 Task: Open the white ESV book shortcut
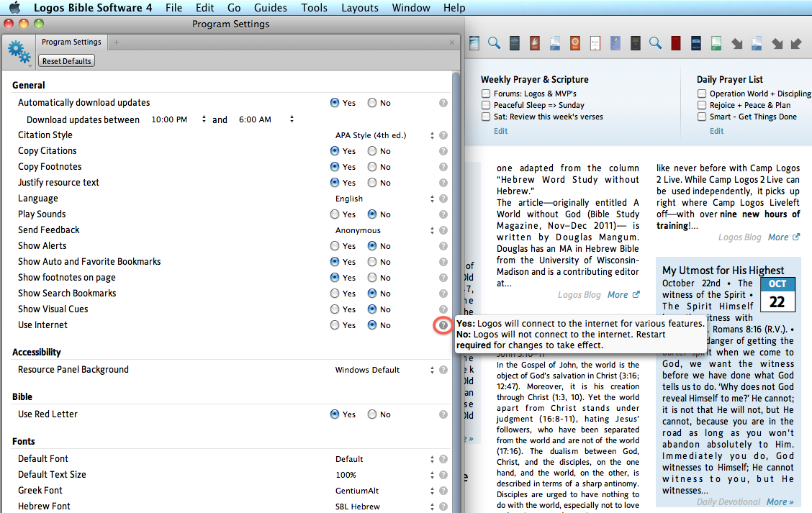[595, 43]
